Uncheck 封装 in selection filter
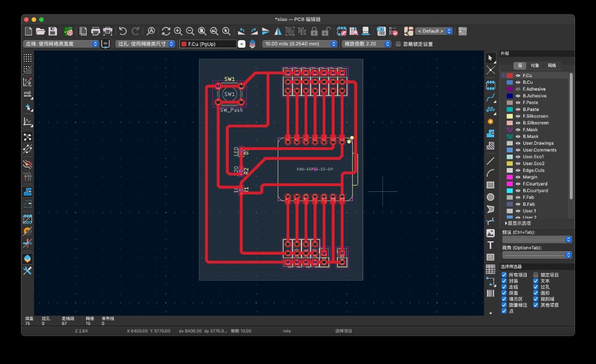 pyautogui.click(x=504, y=281)
